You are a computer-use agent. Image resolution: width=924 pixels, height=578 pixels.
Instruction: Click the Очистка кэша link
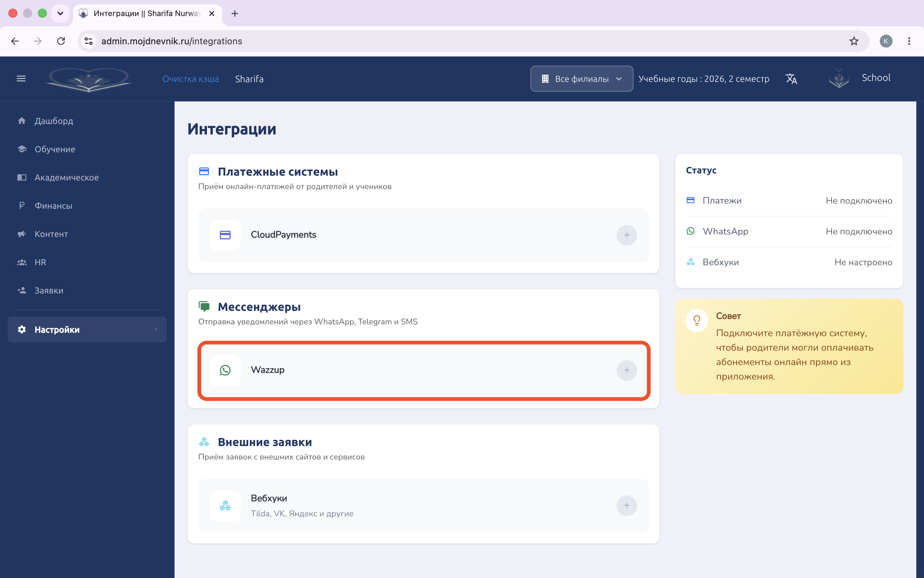pos(191,79)
